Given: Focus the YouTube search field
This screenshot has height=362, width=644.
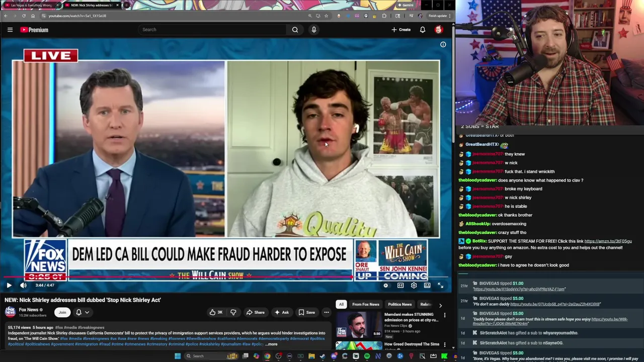Looking at the screenshot, I should (x=212, y=30).
